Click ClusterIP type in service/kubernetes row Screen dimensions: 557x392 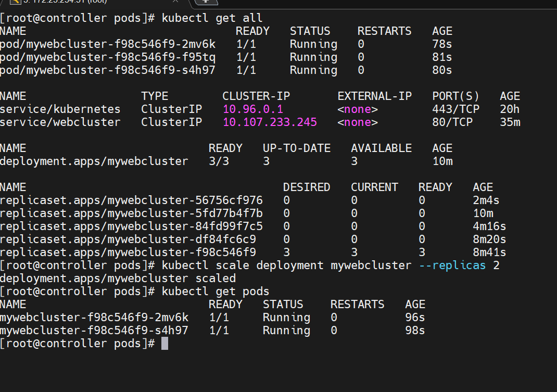point(172,109)
